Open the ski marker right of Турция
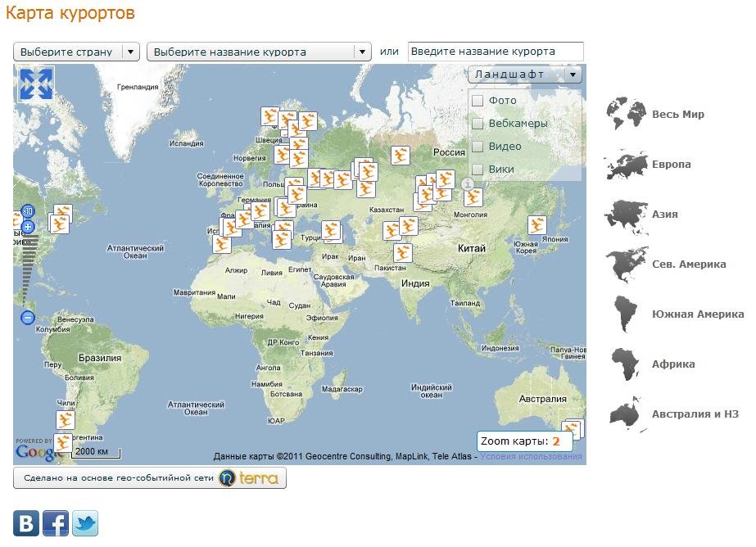Viewport: 756px width, 547px height. (x=331, y=230)
